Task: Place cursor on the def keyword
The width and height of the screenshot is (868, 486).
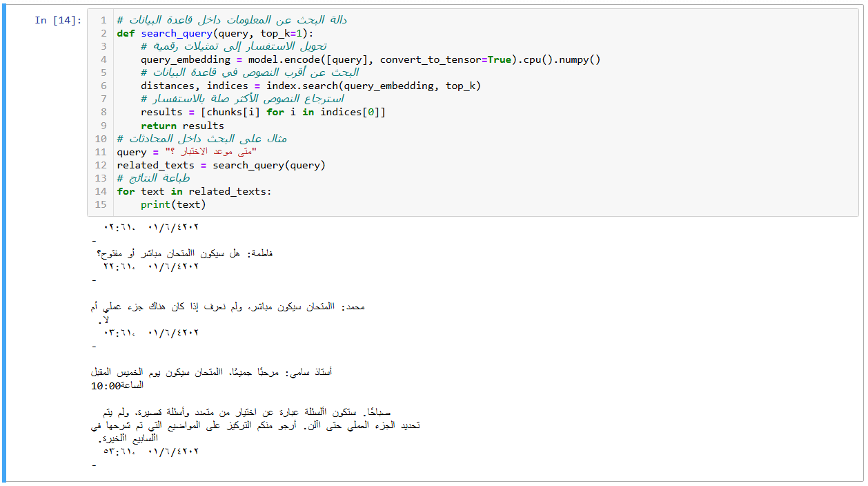Action: (x=126, y=33)
